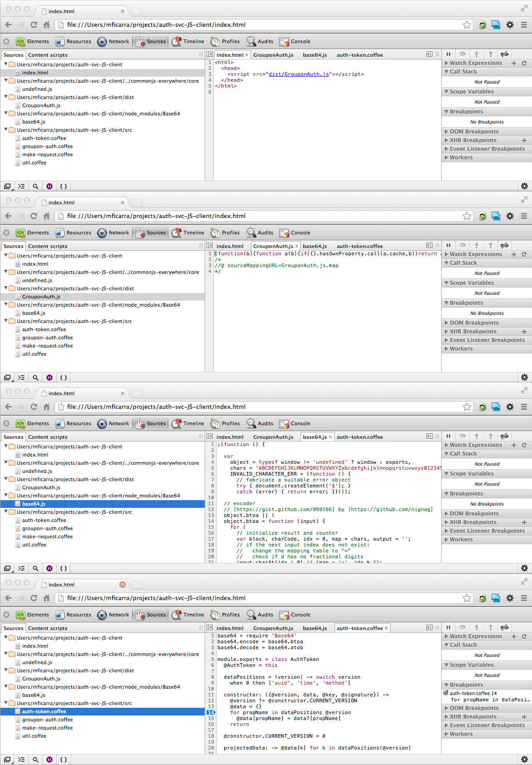
Task: Open Timeline panel in window showing index.html source
Action: click(188, 41)
